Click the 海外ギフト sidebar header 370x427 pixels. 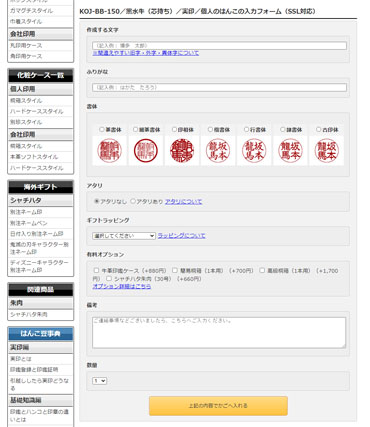pyautogui.click(x=40, y=187)
